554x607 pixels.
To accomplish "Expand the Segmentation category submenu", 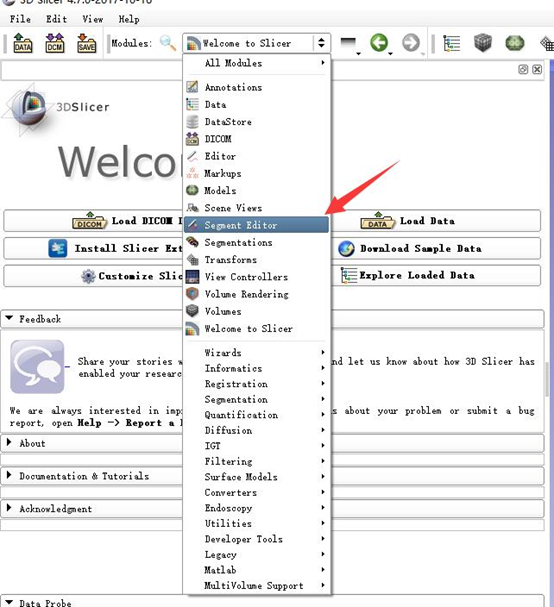I will (x=257, y=399).
